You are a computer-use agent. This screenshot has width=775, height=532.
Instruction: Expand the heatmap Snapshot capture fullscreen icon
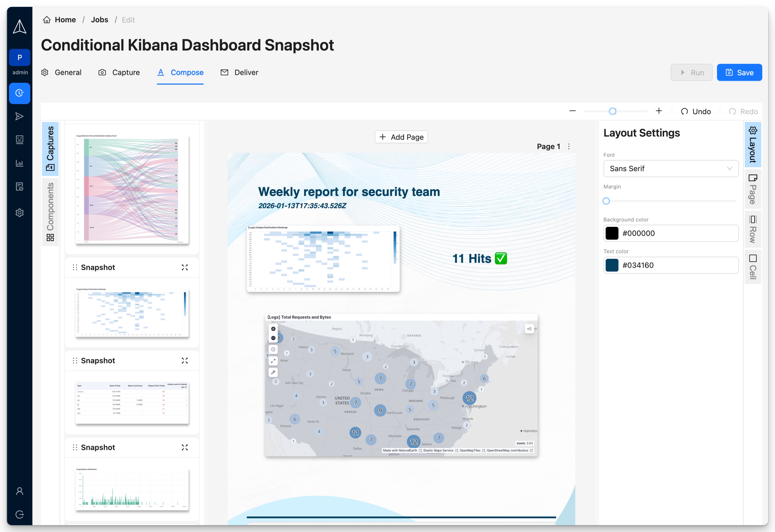[185, 267]
